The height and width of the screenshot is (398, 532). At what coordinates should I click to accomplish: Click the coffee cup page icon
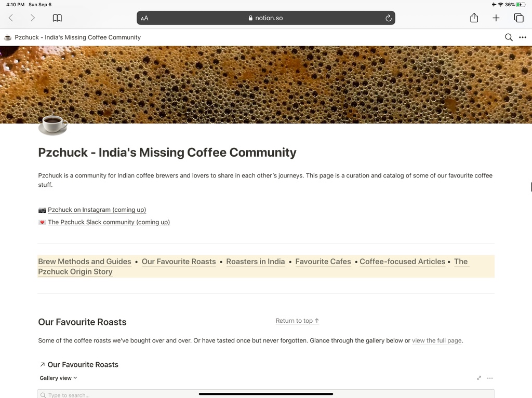(x=52, y=125)
